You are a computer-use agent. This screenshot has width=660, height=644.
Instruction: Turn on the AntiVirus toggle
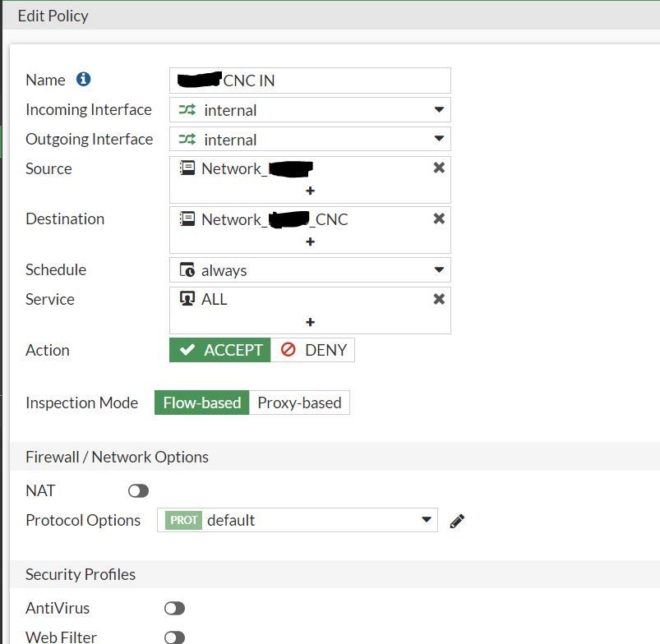click(174, 608)
